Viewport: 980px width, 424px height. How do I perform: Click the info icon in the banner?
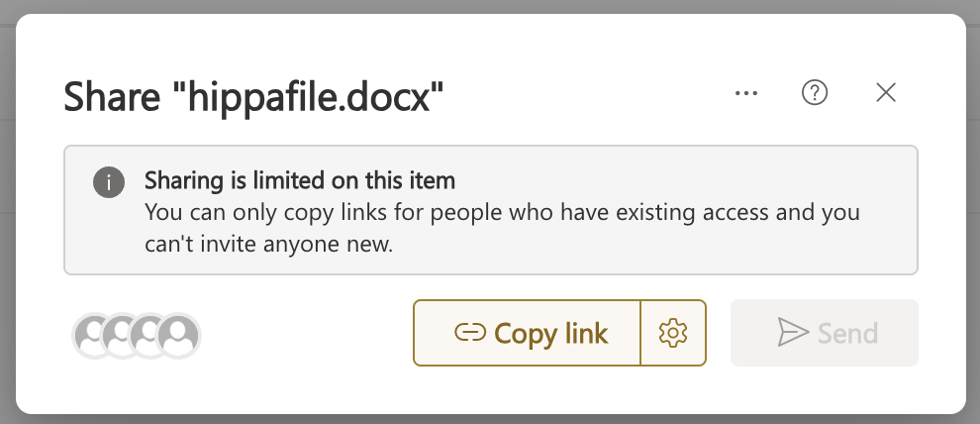(x=109, y=182)
